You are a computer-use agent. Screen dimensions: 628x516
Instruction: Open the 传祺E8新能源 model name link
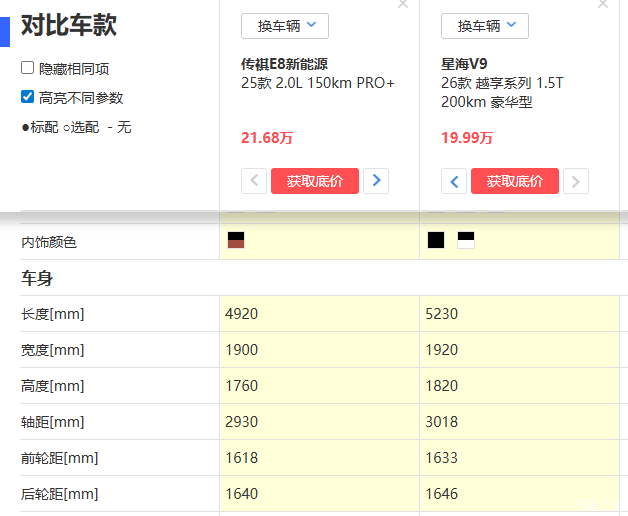click(x=291, y=63)
